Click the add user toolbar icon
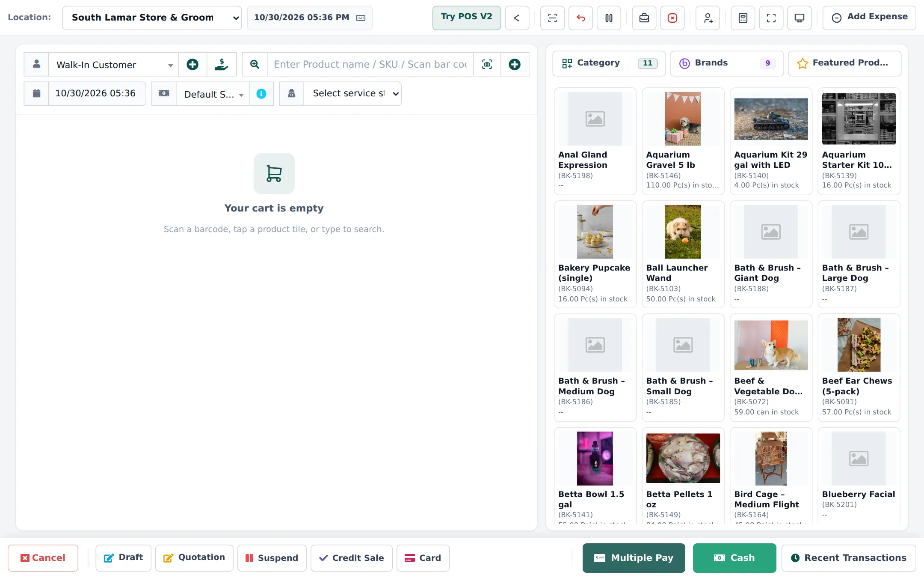The image size is (924, 578). point(708,18)
